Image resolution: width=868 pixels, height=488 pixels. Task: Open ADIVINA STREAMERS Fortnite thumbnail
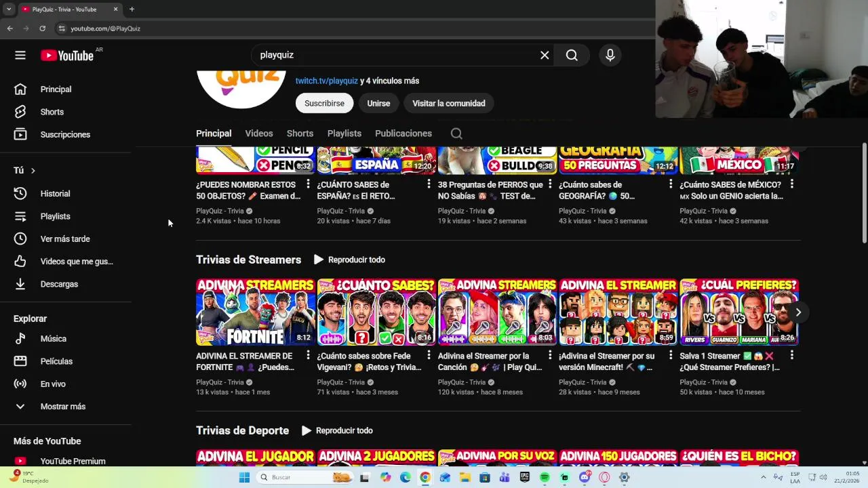point(256,312)
